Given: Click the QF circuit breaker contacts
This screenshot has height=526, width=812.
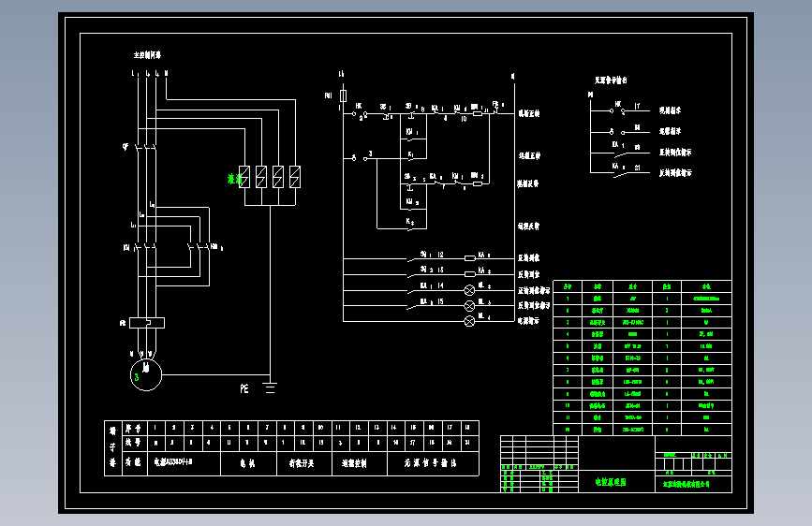Looking at the screenshot, I should click(146, 147).
